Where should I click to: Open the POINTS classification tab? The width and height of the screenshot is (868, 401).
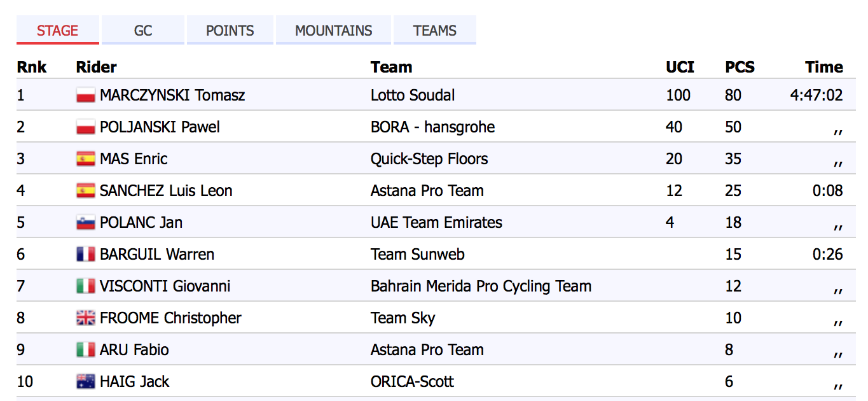pyautogui.click(x=230, y=31)
